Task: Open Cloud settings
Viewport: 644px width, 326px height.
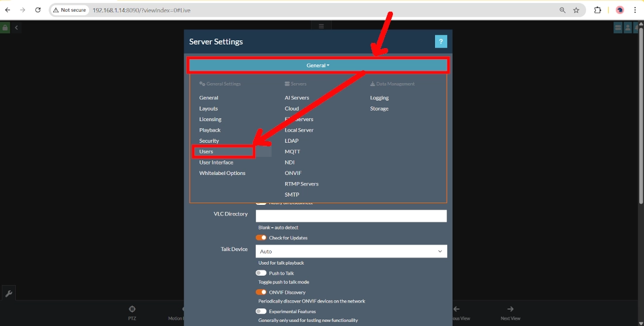Action: pyautogui.click(x=292, y=108)
